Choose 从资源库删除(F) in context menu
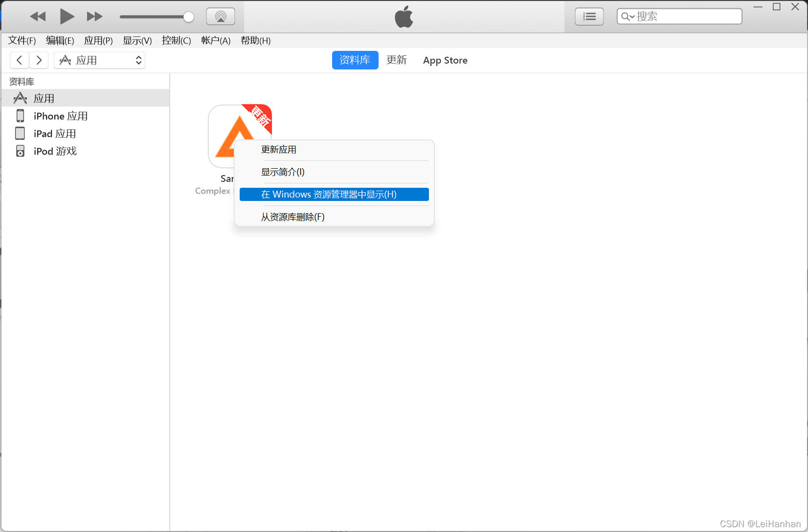The width and height of the screenshot is (808, 532). coord(334,217)
